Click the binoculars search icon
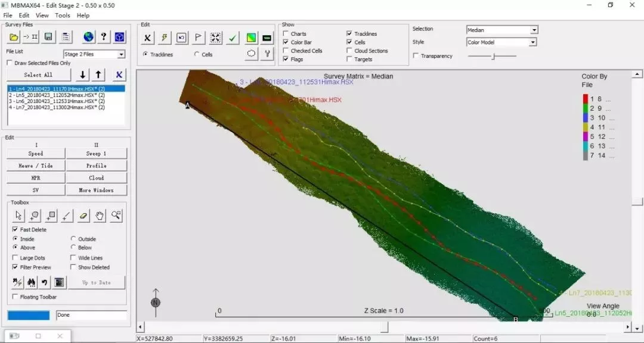Image resolution: width=644 pixels, height=343 pixels. [x=31, y=282]
